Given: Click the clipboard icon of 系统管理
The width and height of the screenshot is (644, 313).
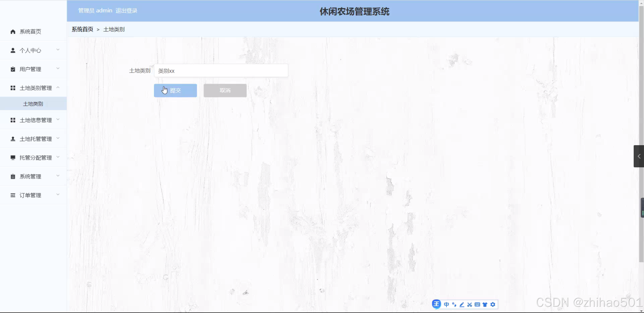Looking at the screenshot, I should (x=13, y=176).
